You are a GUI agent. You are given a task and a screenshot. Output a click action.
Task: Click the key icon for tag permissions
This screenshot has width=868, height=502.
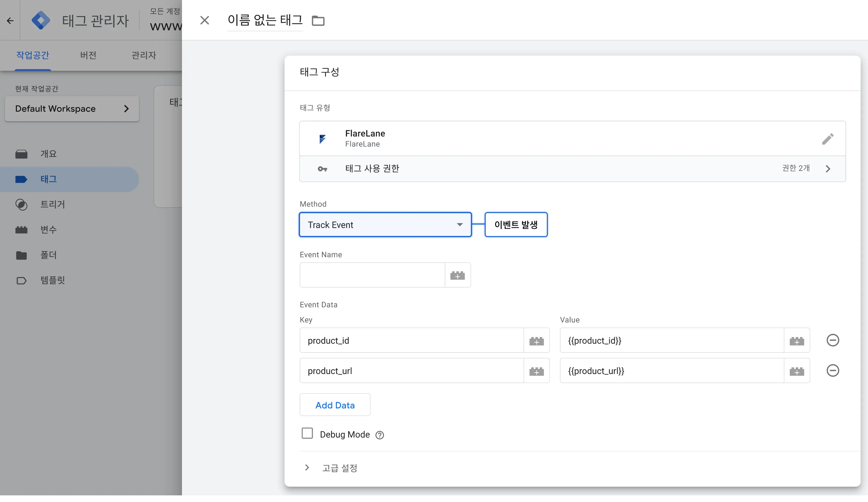pos(322,169)
